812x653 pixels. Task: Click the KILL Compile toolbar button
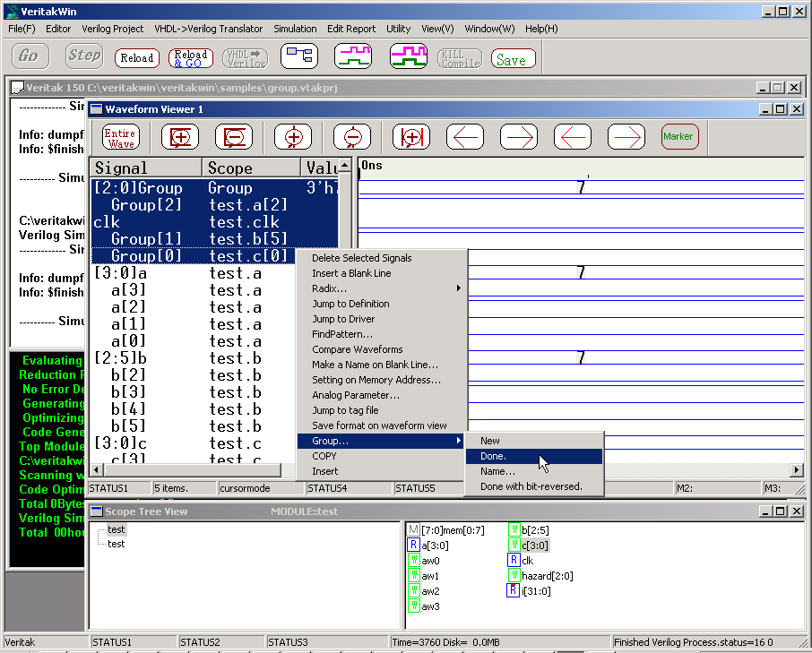tap(460, 58)
